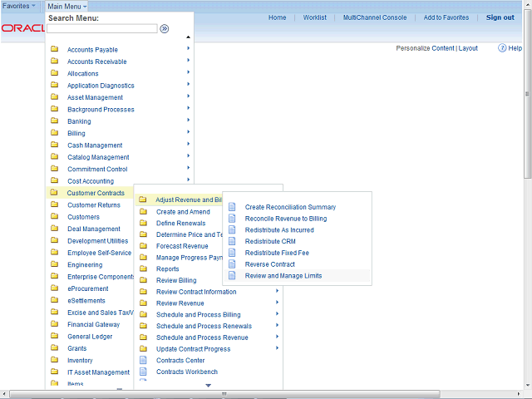532x399 pixels.
Task: Open the eSettlements menu item
Action: [86, 301]
